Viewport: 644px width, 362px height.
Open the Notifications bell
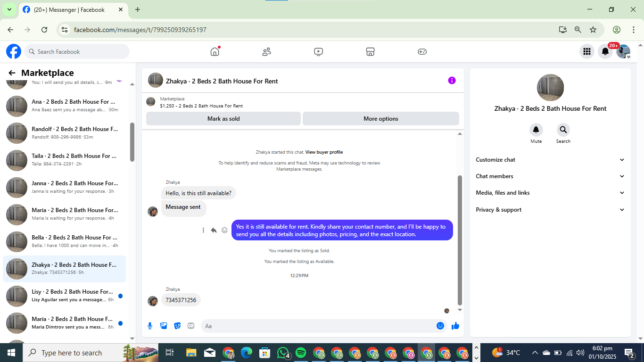coord(605,51)
